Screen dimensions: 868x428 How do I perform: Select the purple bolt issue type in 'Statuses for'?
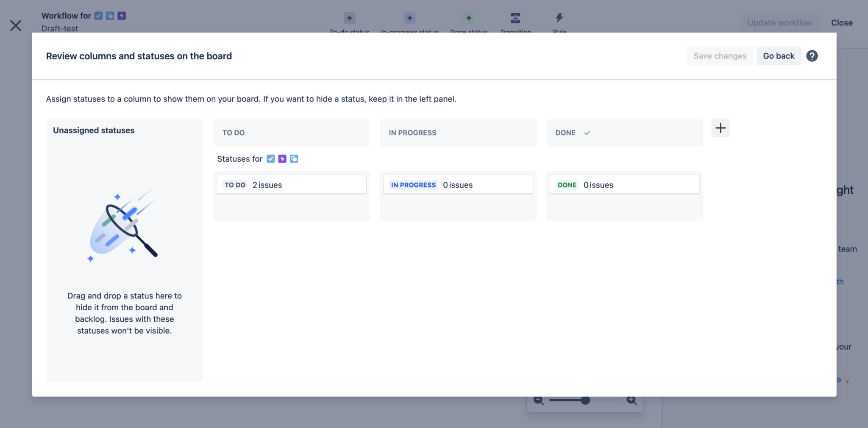tap(283, 159)
